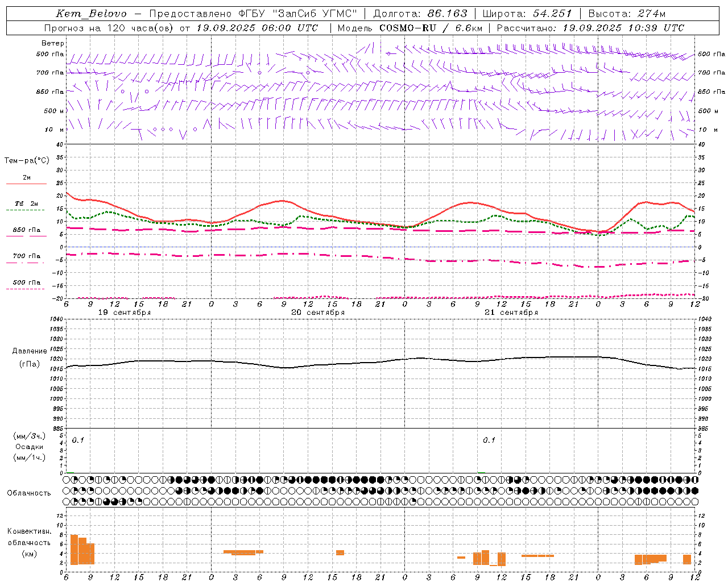Click the tallest orange convective cloud bar
This screenshot has width=728, height=582.
[74, 550]
